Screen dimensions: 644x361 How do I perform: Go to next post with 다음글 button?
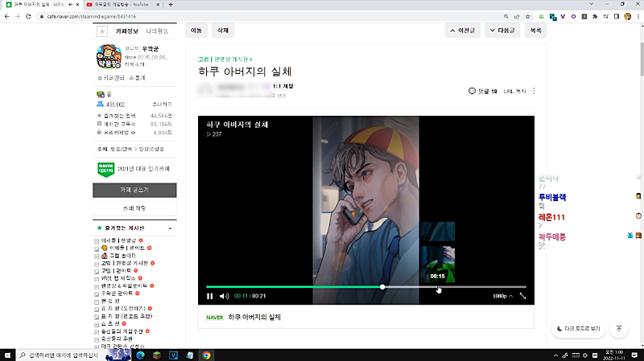click(502, 31)
